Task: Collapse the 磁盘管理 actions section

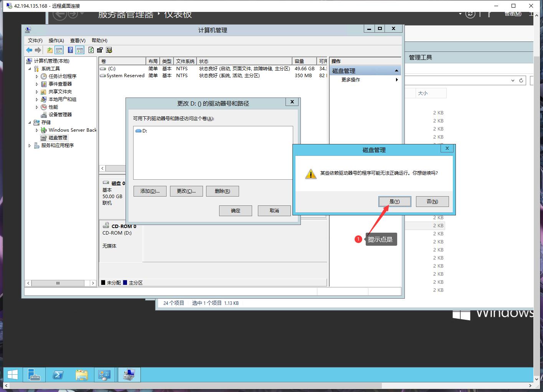Action: pos(397,70)
